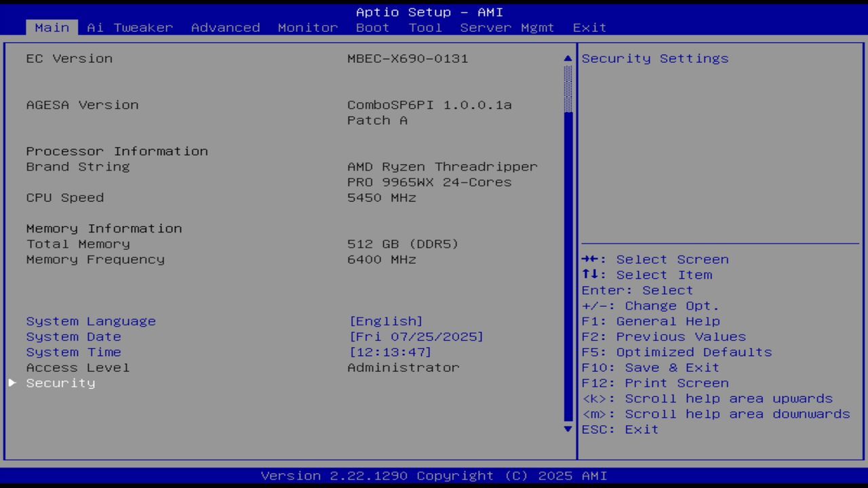Select the Main tab
This screenshot has height=488, width=868.
click(52, 28)
